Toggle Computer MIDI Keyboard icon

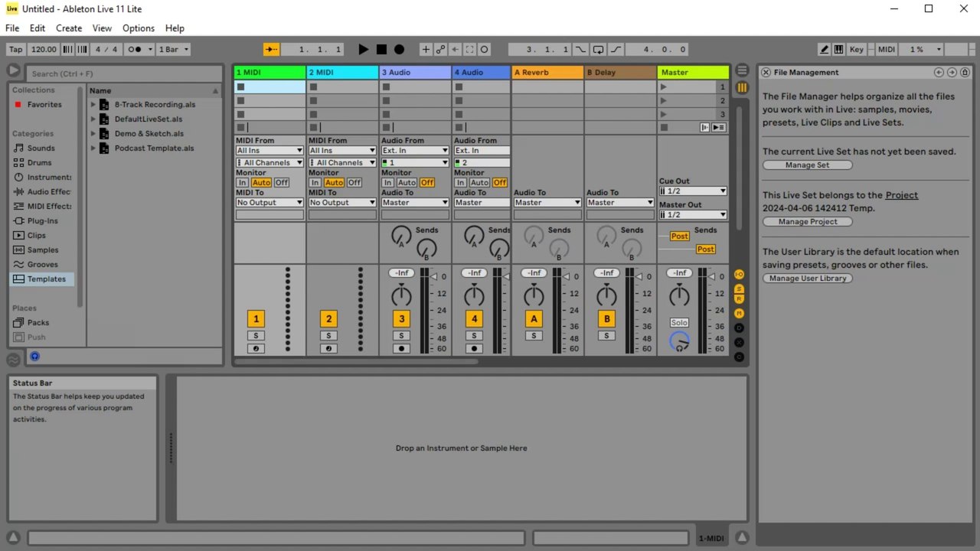[838, 49]
